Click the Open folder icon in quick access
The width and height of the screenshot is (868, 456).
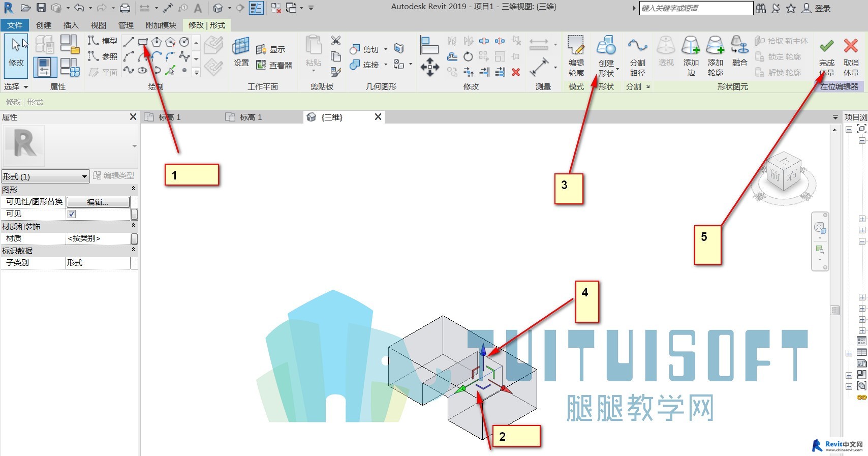point(25,8)
